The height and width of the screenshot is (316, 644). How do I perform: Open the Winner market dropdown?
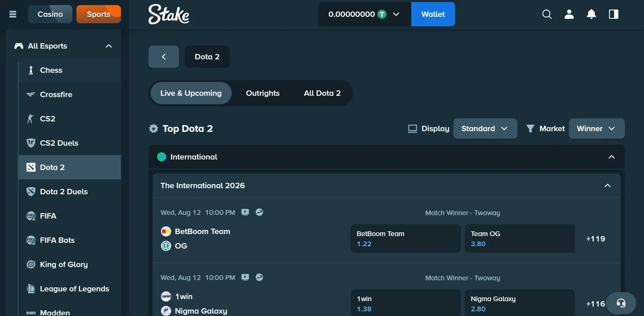coord(597,128)
